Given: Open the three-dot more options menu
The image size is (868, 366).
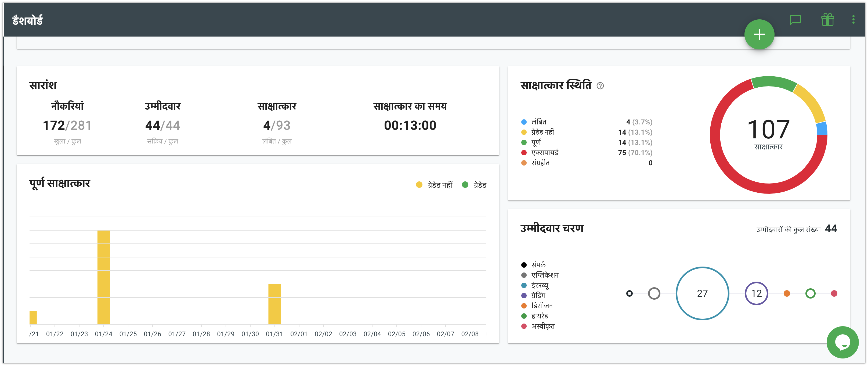Looking at the screenshot, I should 853,20.
